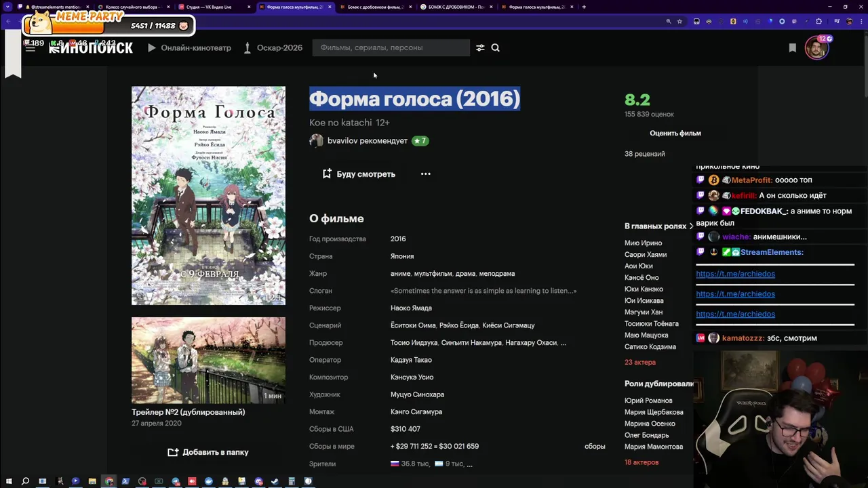
Task: Open the user profile avatar
Action: point(816,47)
